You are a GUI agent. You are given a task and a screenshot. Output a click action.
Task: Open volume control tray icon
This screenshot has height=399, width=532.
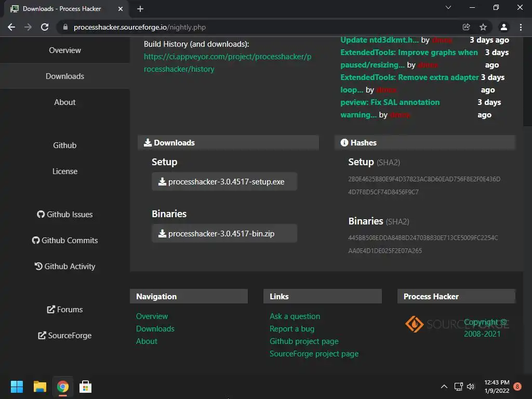471,387
